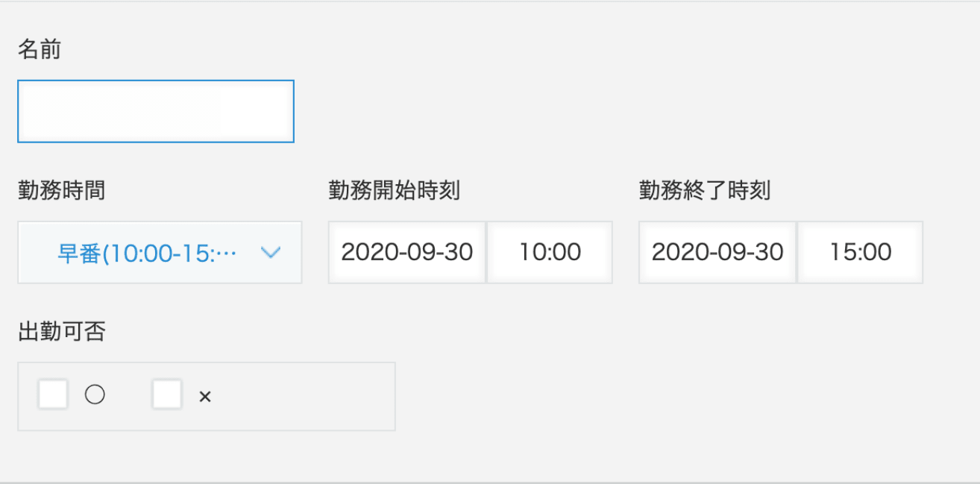980x484 pixels.
Task: Click the 出勤可否 label text
Action: tap(61, 332)
